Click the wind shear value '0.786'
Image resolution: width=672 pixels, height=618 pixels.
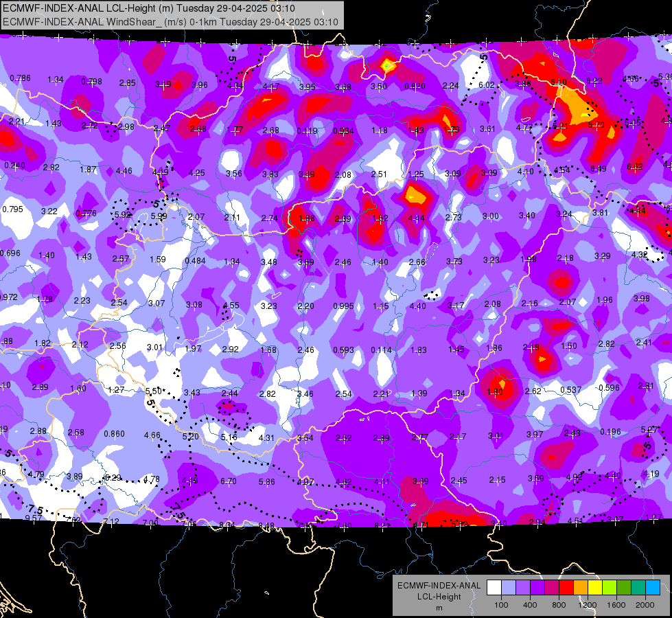click(x=20, y=78)
